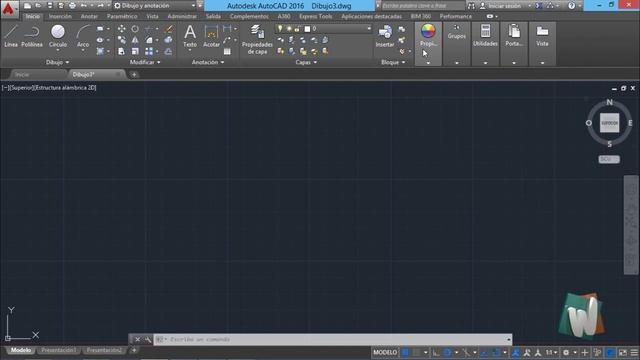Click the Save icon in quick access toolbar
This screenshot has width=640, height=360.
pos(50,6)
